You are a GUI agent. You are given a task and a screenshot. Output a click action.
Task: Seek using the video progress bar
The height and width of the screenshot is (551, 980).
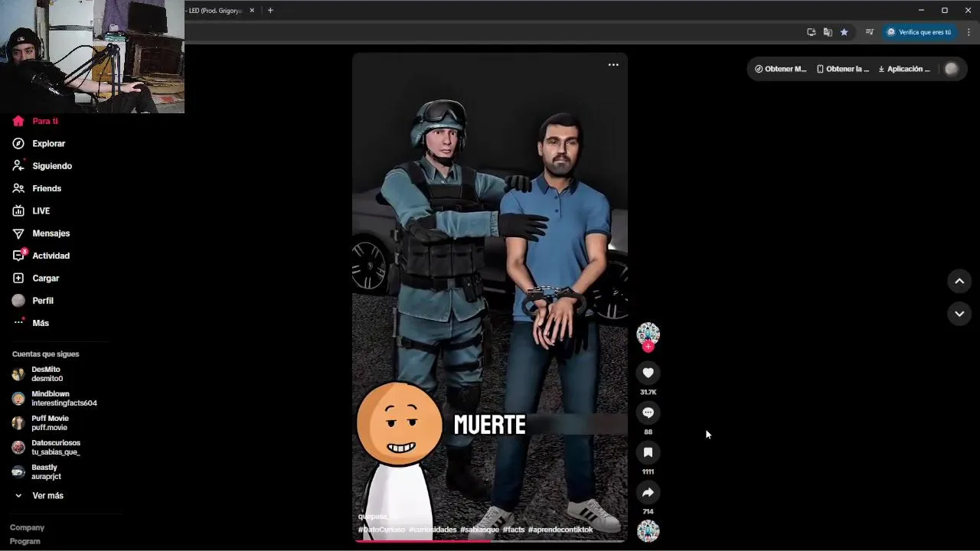point(490,541)
